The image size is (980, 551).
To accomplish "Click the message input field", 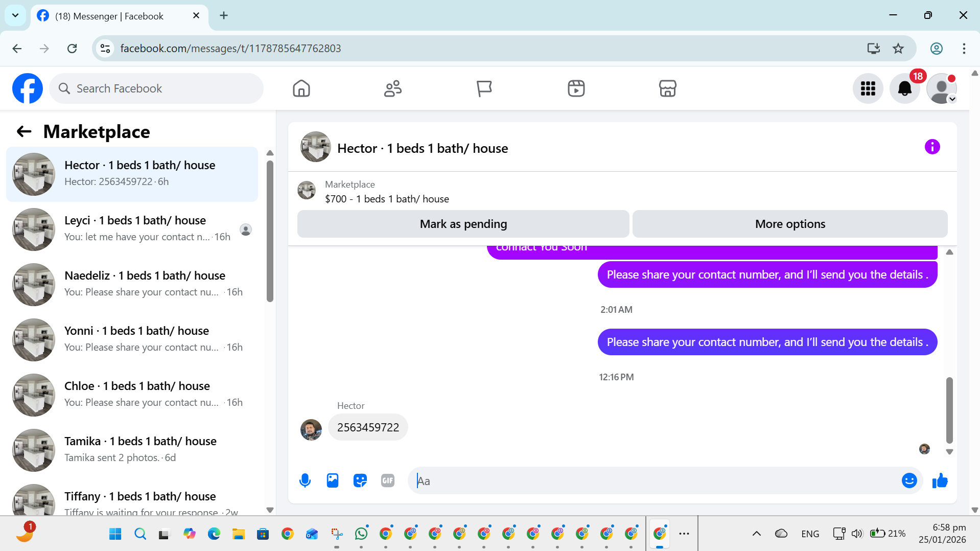I will tap(654, 480).
